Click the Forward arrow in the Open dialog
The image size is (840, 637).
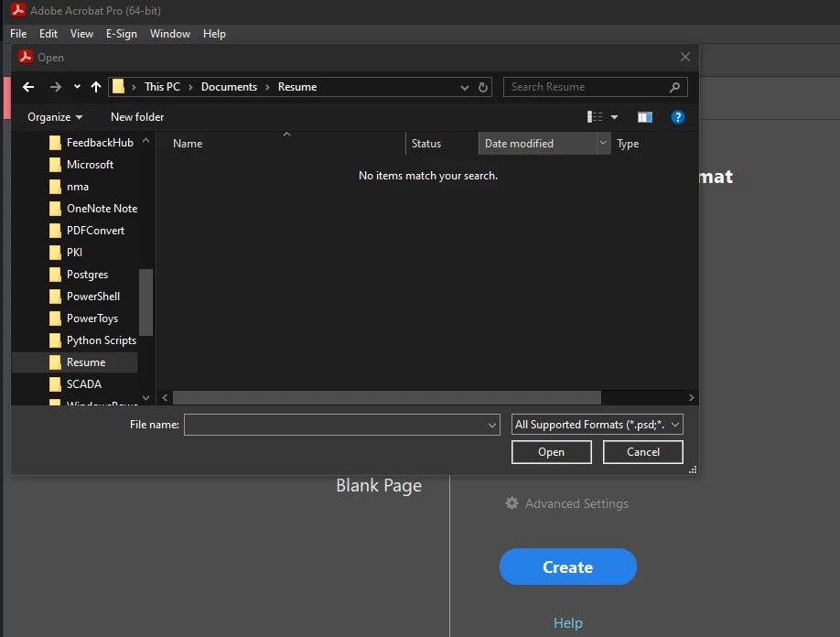pos(56,87)
